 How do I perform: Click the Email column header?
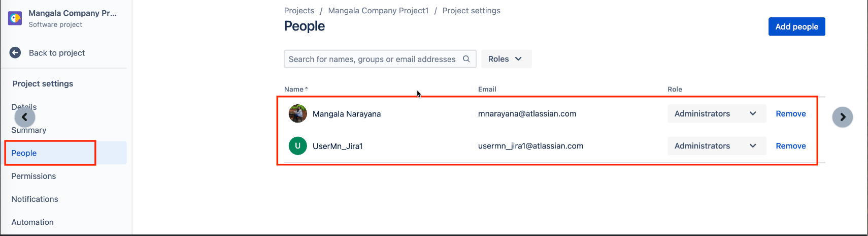(487, 89)
